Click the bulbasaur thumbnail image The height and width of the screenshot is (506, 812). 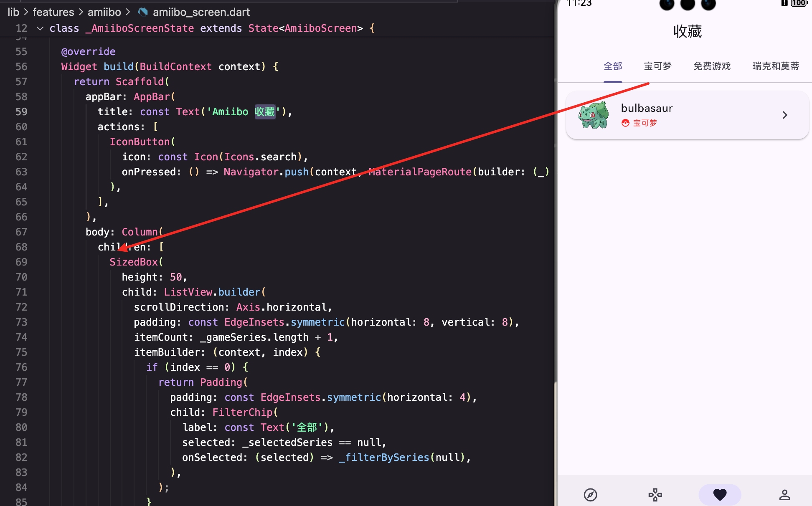pyautogui.click(x=594, y=115)
